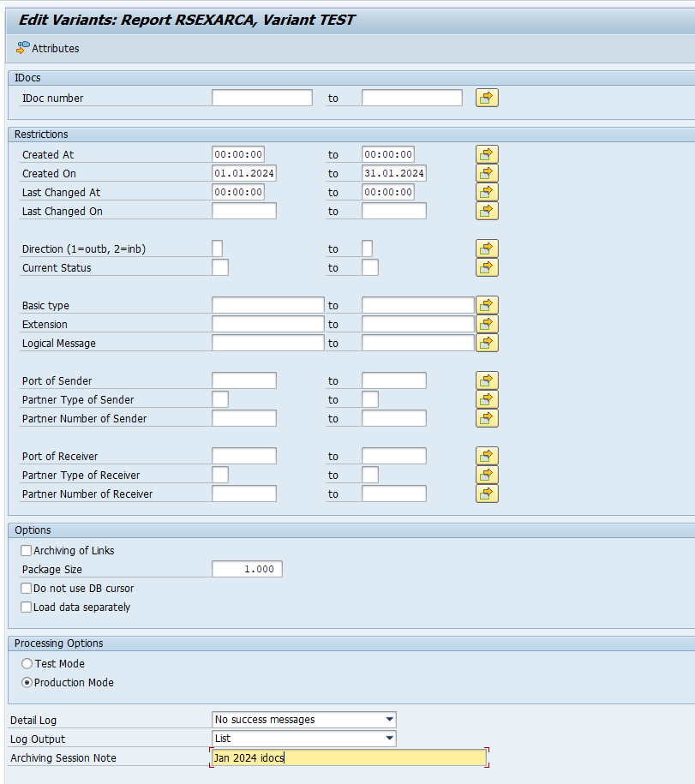Screen dimensions: 695x784
Task: Open multiple selection for Current Status
Action: 487,267
